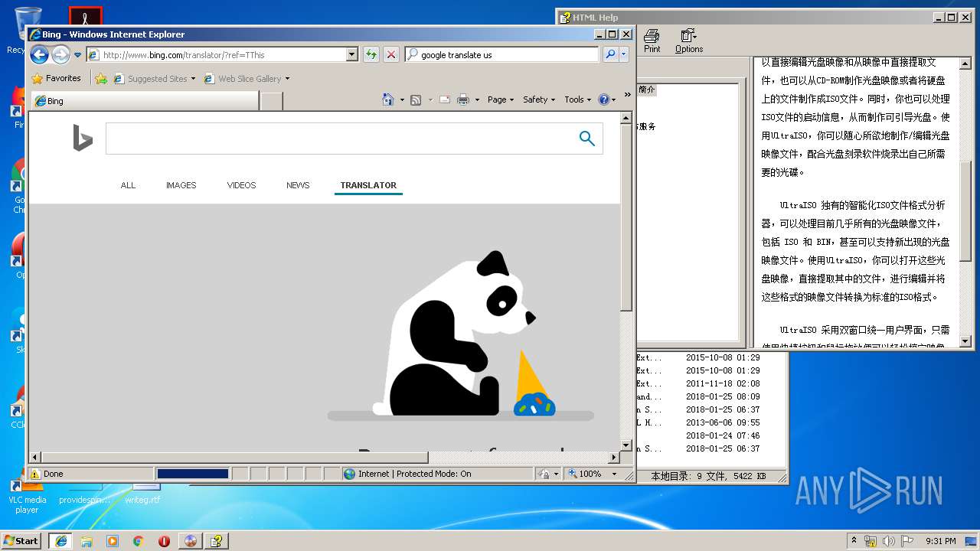The image size is (980, 551).
Task: Click Add to Favorites Bar icon
Action: [x=100, y=78]
